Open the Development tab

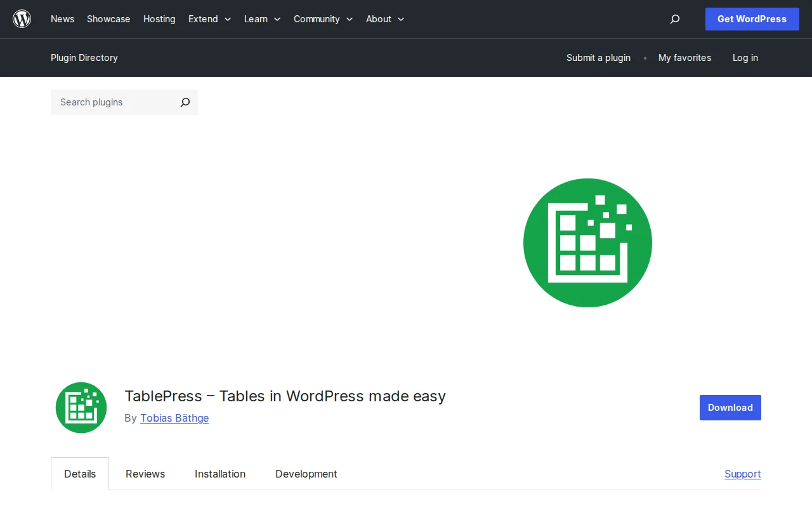coord(306,474)
